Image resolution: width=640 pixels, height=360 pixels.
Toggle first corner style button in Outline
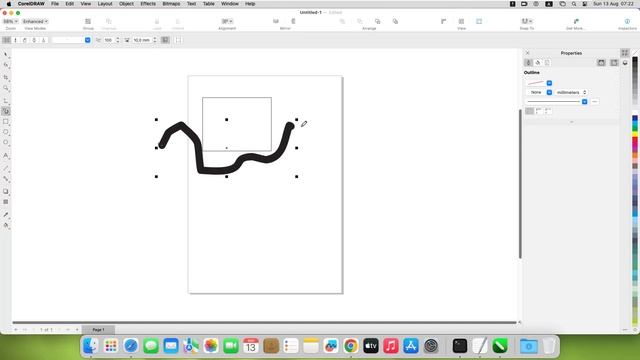[x=529, y=111]
